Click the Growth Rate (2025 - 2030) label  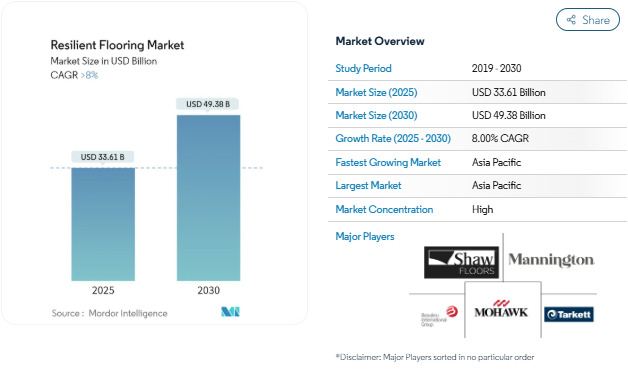393,139
